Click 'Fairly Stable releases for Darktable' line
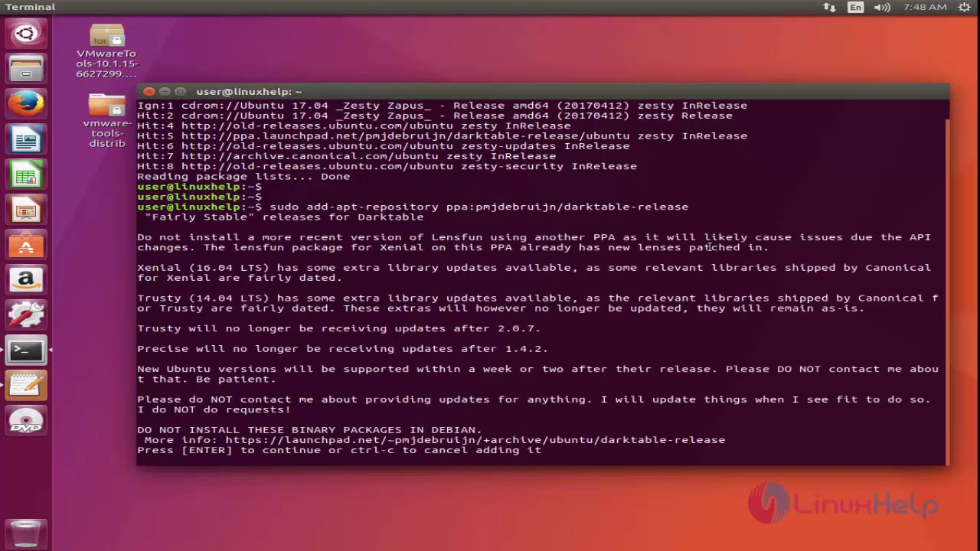Viewport: 980px width, 551px height. point(284,217)
